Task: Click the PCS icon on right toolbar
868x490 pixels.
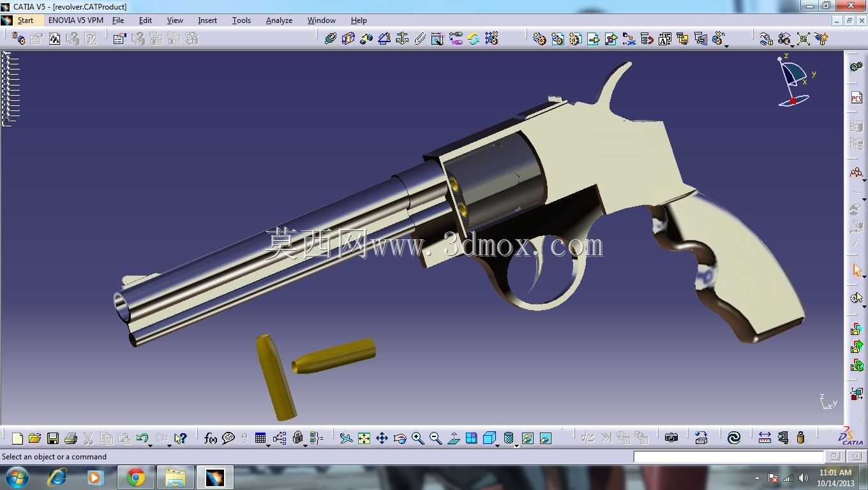Action: (857, 98)
